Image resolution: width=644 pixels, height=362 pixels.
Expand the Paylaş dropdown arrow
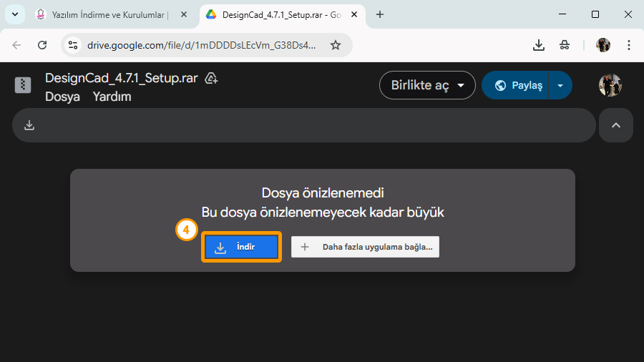[x=560, y=85]
